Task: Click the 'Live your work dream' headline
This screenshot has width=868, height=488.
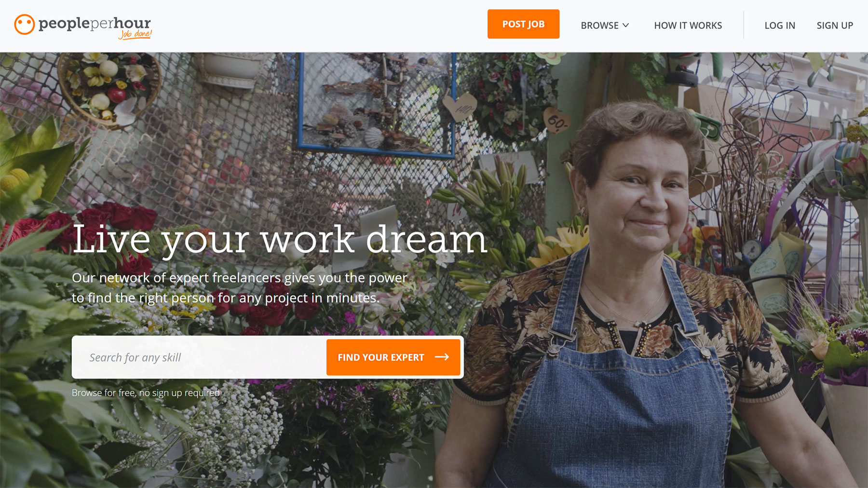Action: [x=280, y=240]
